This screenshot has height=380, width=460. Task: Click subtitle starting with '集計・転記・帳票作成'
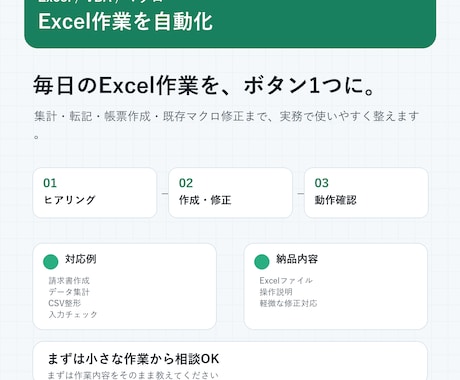click(226, 125)
